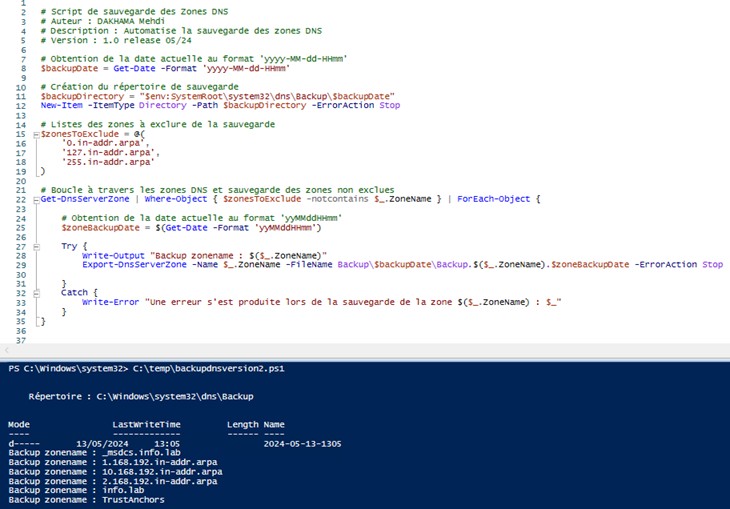Click the directory name 2024-05-13-1305
The image size is (730, 509).
[302, 444]
